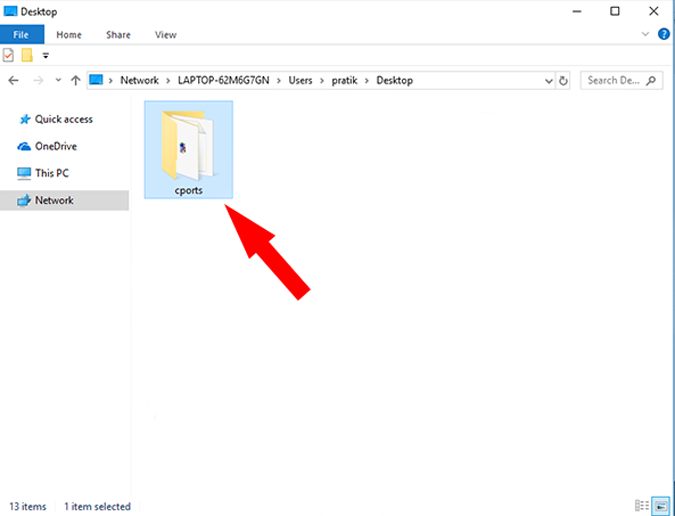The image size is (675, 516).
Task: Navigate back with the back arrow
Action: (x=13, y=80)
